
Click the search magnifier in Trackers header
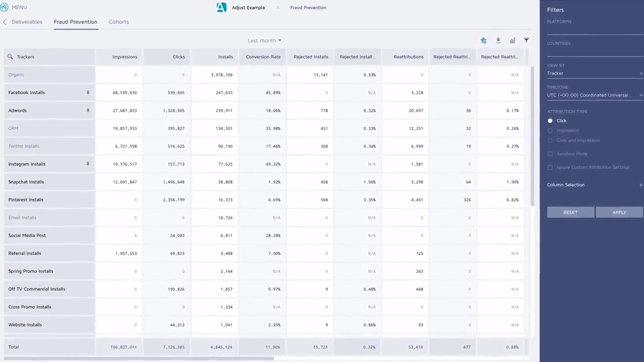click(x=10, y=57)
